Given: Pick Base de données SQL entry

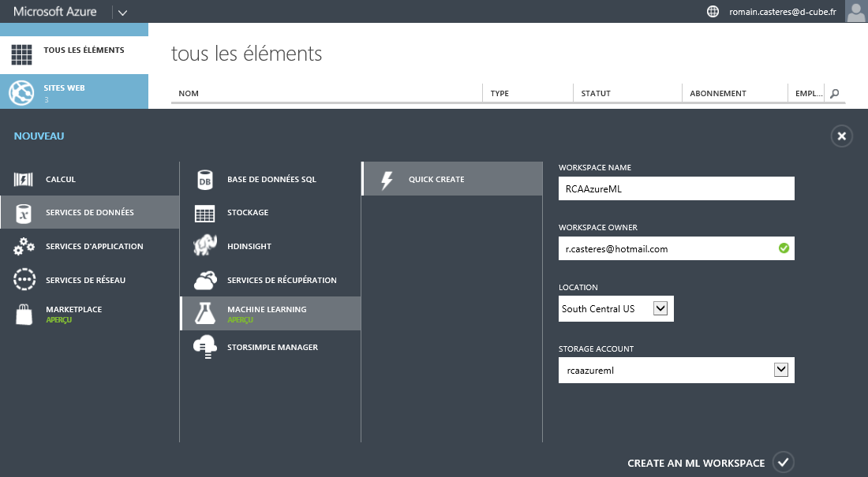Looking at the screenshot, I should click(x=271, y=179).
